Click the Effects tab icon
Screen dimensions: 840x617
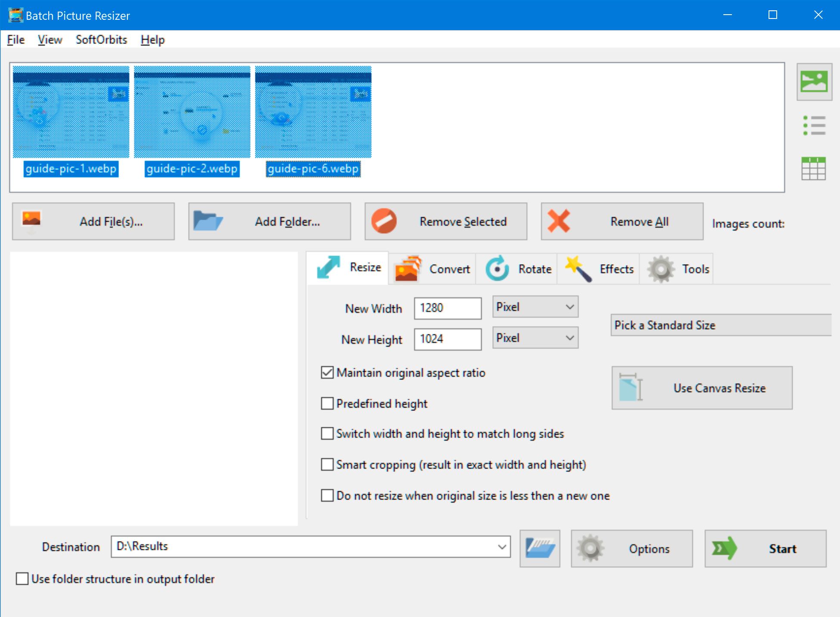pos(578,268)
